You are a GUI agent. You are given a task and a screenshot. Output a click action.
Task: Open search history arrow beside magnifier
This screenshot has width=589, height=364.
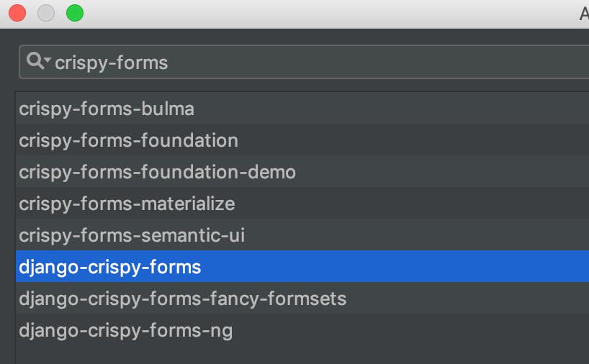[47, 60]
